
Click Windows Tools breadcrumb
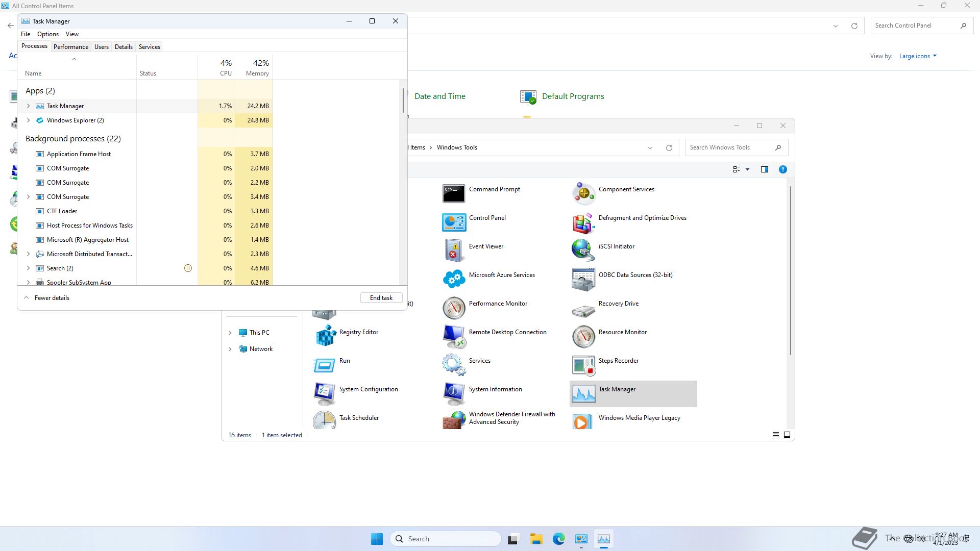(457, 147)
